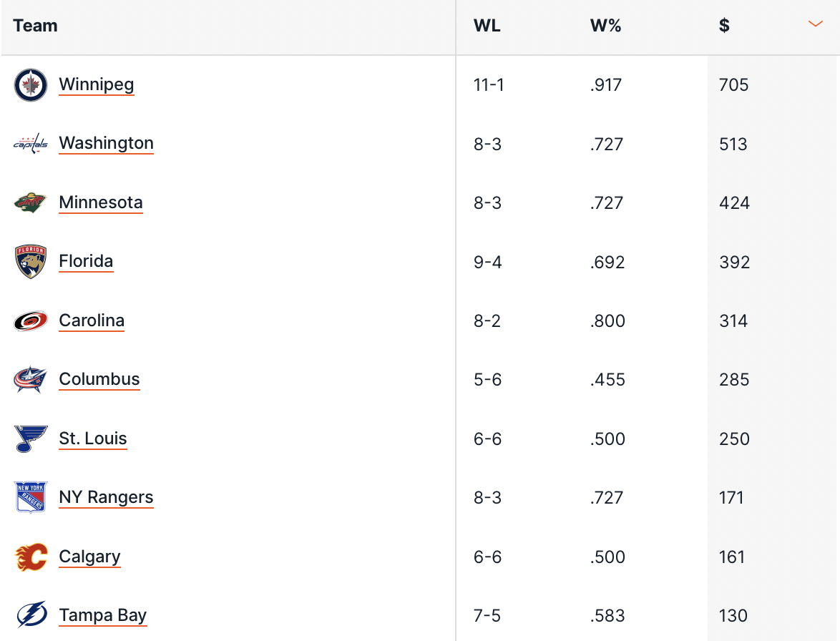This screenshot has height=641, width=840.
Task: Click the Tampa Bay Lightning logo icon
Action: click(x=31, y=615)
